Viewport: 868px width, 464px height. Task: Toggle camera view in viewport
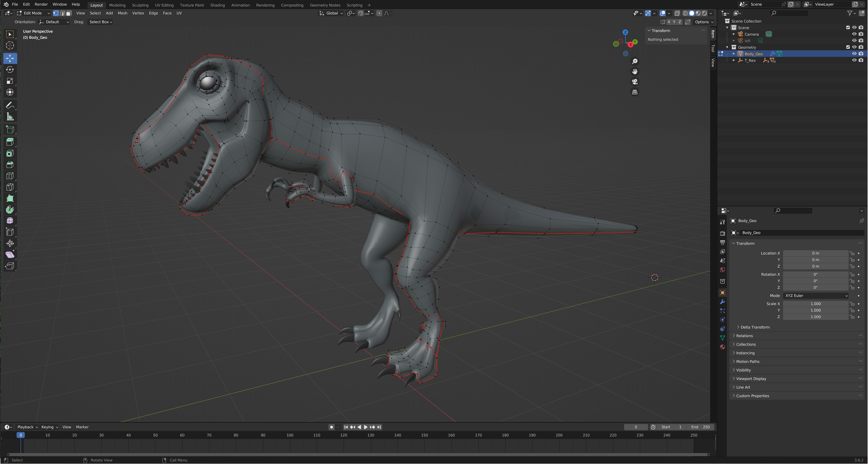coord(634,82)
